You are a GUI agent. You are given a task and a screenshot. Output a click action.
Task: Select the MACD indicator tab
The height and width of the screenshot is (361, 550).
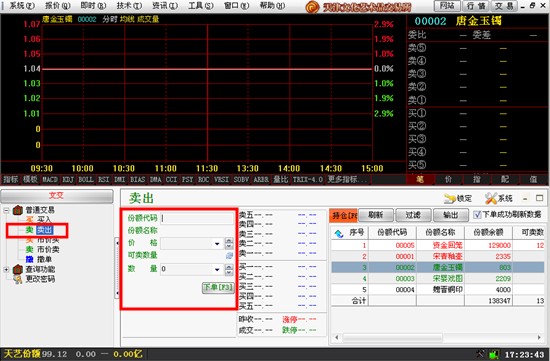50,180
